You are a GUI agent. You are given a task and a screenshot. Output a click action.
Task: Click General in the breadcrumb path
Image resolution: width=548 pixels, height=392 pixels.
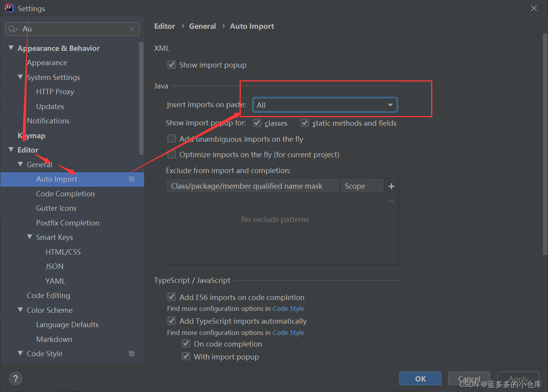click(x=202, y=26)
